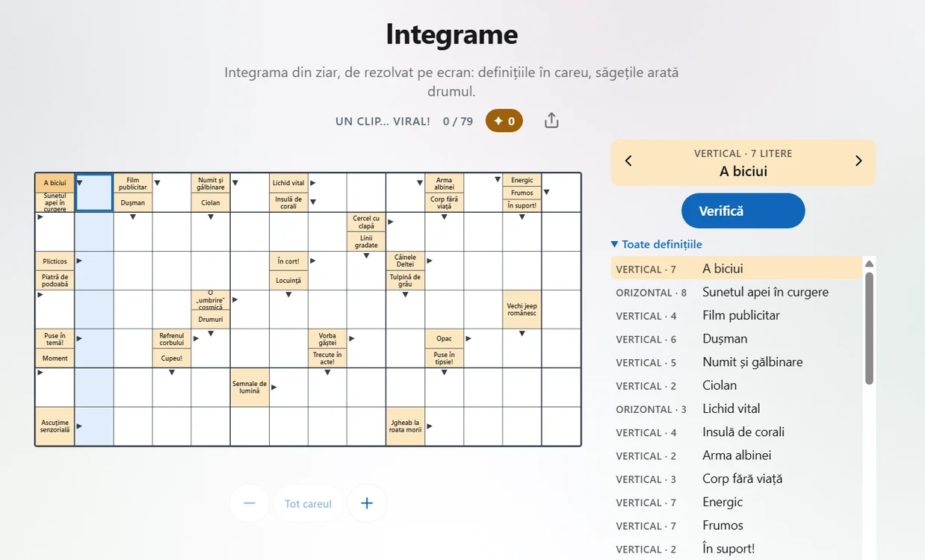
Task: Select 'Numit și gălbinare' clue in list
Action: click(x=737, y=362)
